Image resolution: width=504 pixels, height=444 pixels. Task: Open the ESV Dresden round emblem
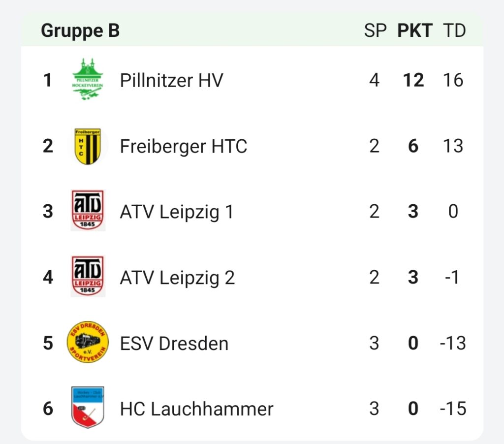point(88,342)
